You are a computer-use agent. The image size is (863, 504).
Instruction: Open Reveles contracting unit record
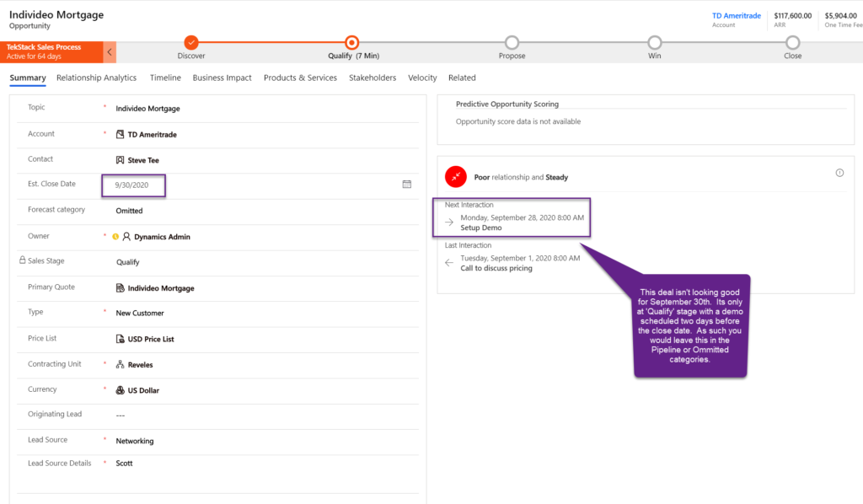pos(141,365)
